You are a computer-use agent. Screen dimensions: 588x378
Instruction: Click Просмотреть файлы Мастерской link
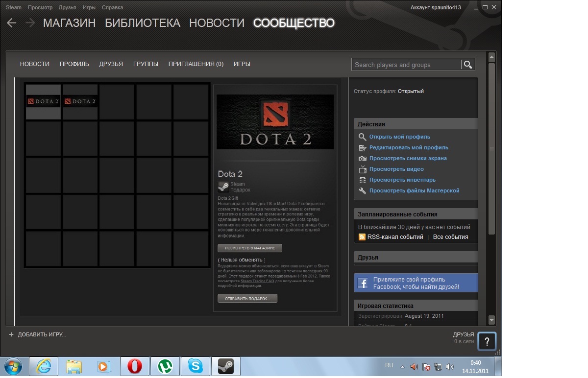click(x=415, y=191)
